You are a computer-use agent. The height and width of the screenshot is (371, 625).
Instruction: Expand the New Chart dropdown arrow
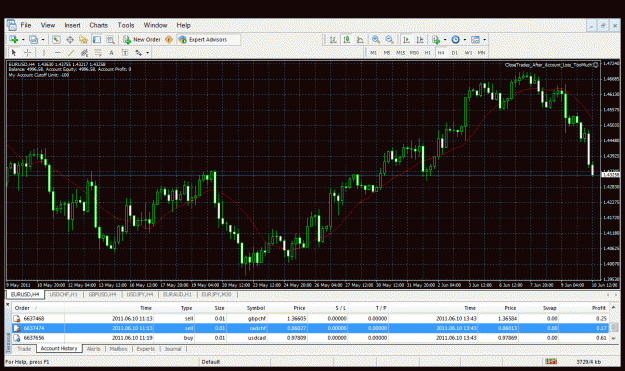click(x=23, y=40)
